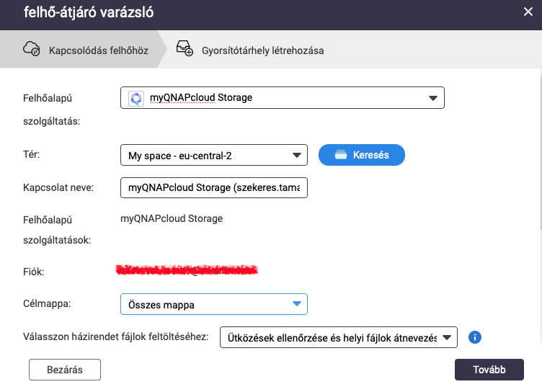Select the Kapcsolódás felhőhöz step
This screenshot has width=542, height=392.
point(84,49)
